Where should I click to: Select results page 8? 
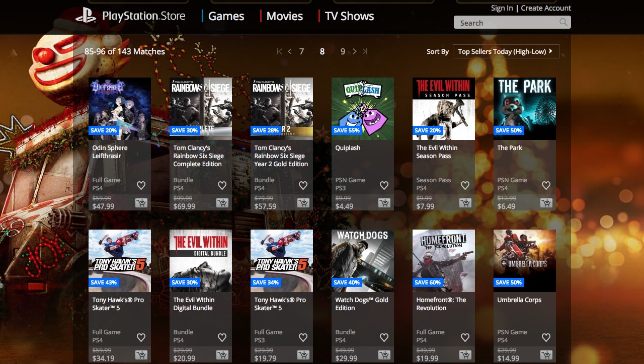pos(322,51)
